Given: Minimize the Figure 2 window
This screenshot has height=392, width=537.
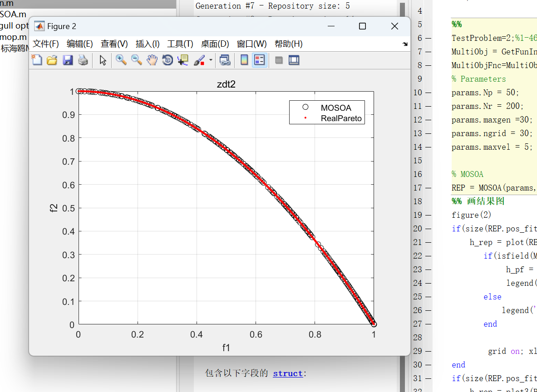Looking at the screenshot, I should pos(331,26).
